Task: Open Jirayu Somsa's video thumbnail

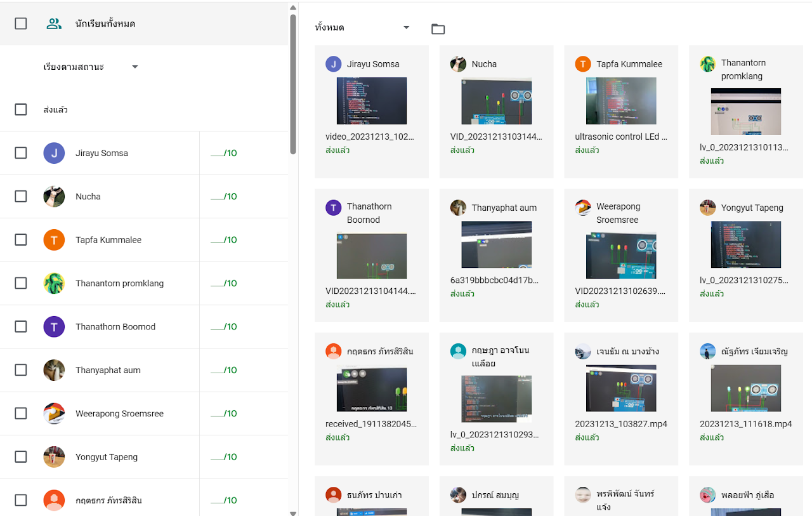Action: pyautogui.click(x=372, y=101)
